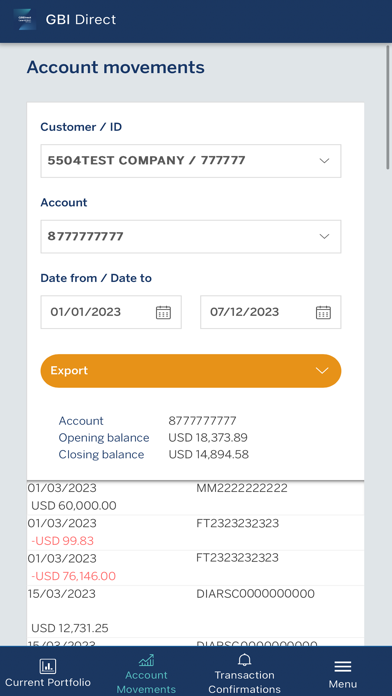392x696 pixels.
Task: Click the Closing balance label
Action: point(101,455)
